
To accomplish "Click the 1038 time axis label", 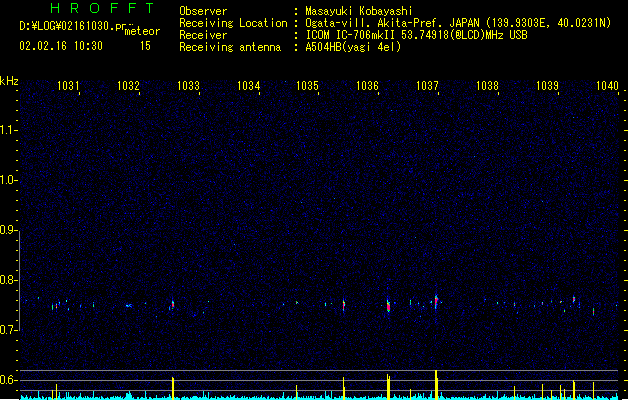I will (x=487, y=85).
